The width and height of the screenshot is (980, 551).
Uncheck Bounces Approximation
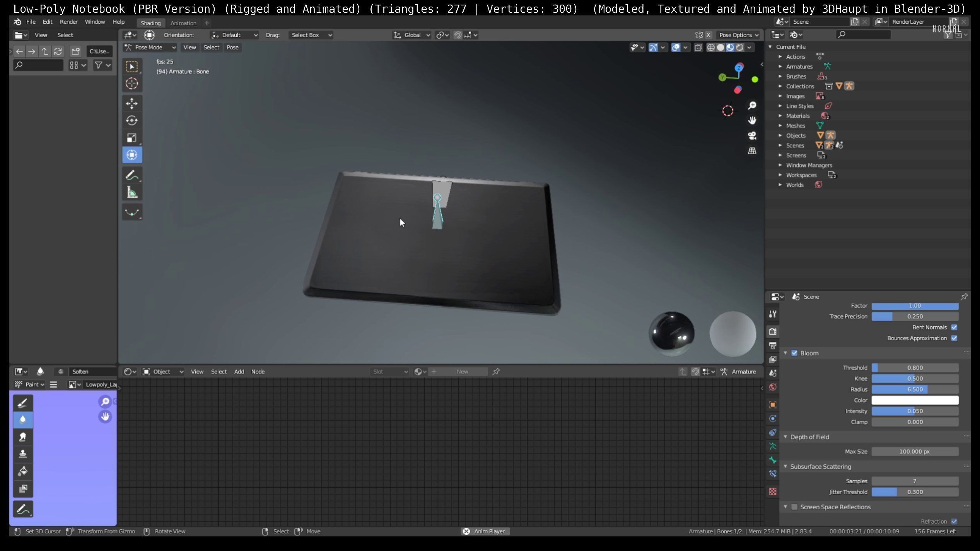[954, 338]
